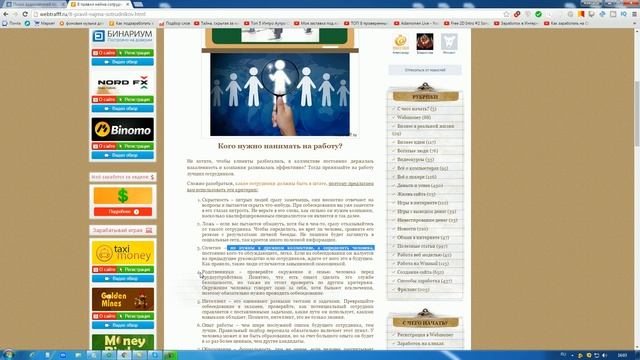Open the "Бизнес идеи" category
Viewport: 640px width, 360px height.
416,142
